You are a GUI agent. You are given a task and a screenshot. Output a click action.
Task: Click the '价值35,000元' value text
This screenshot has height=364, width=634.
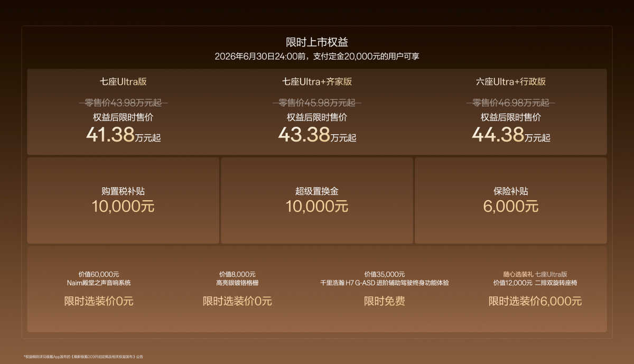(x=385, y=274)
